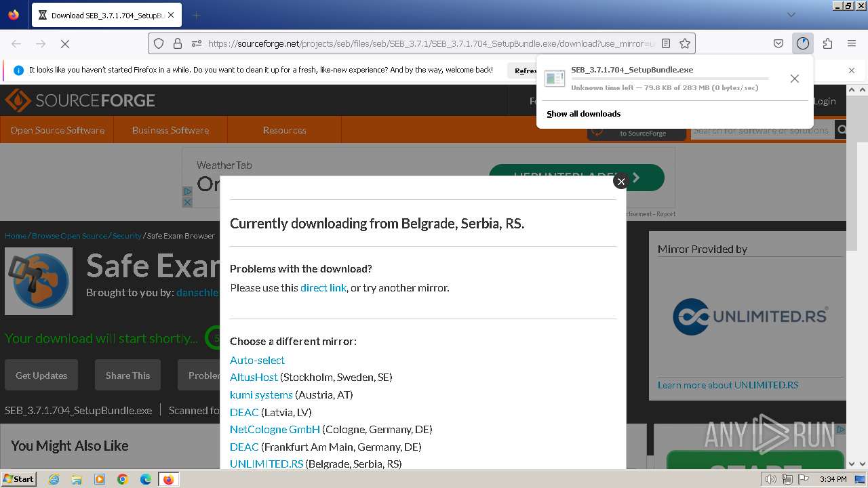Choose the UNLIMITED.RS Belgrade mirror

coord(267,464)
